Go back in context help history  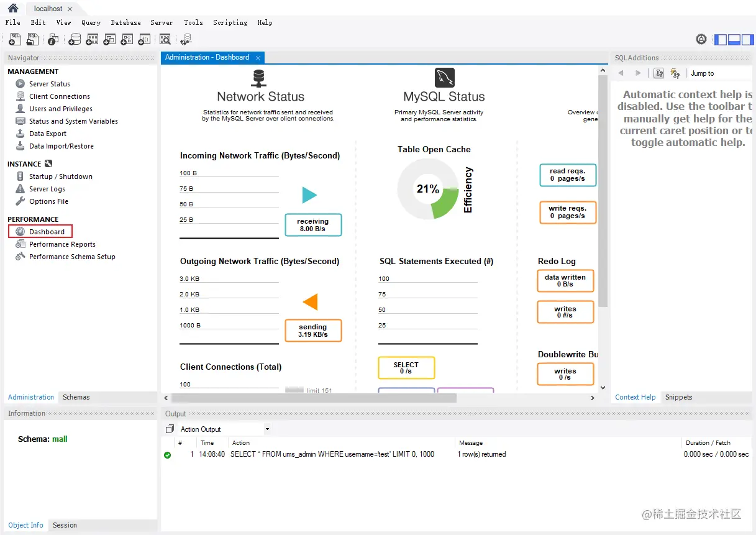(x=621, y=73)
